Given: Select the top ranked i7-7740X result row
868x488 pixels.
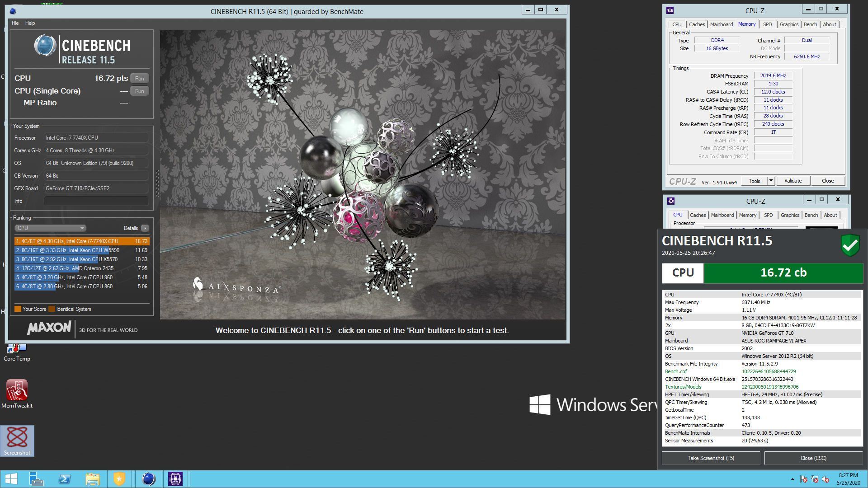Looking at the screenshot, I should [82, 241].
